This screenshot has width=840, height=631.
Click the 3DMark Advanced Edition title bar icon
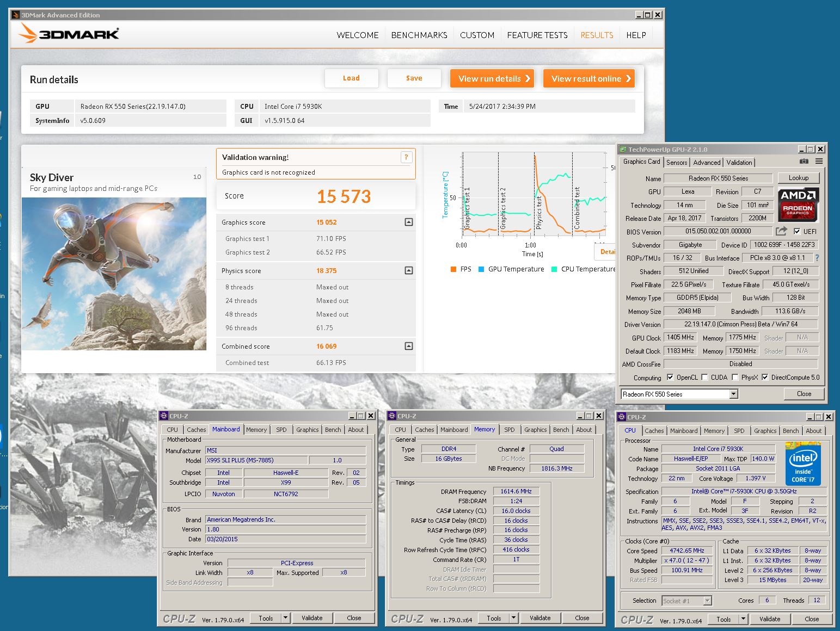(15, 15)
